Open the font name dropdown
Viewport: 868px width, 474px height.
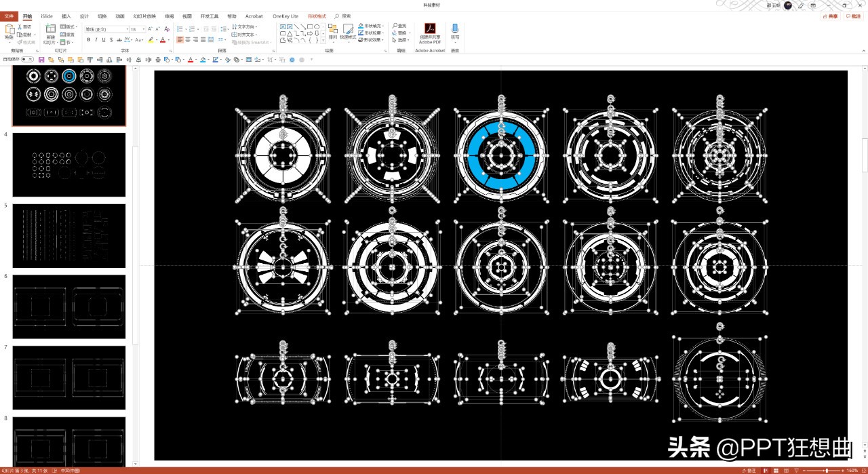coord(127,29)
